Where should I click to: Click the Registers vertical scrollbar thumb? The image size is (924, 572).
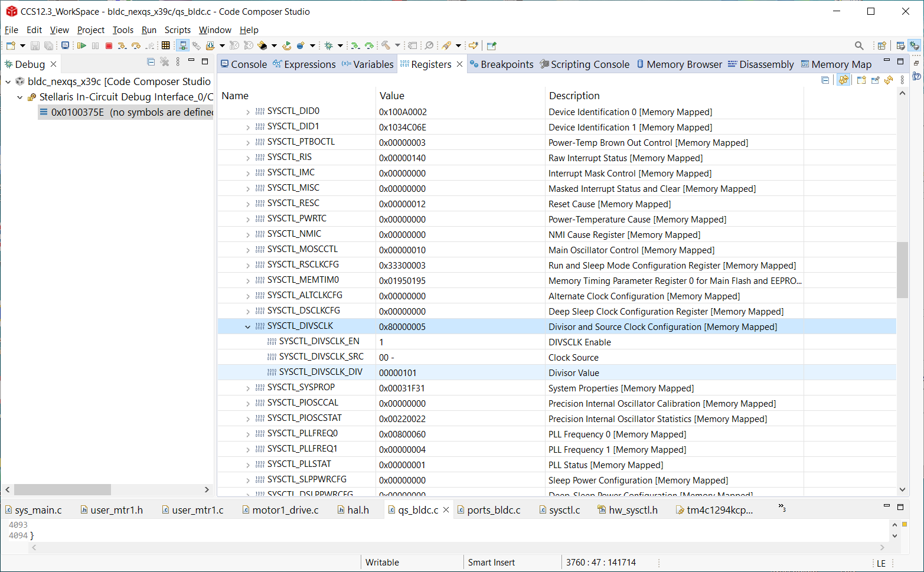[902, 270]
